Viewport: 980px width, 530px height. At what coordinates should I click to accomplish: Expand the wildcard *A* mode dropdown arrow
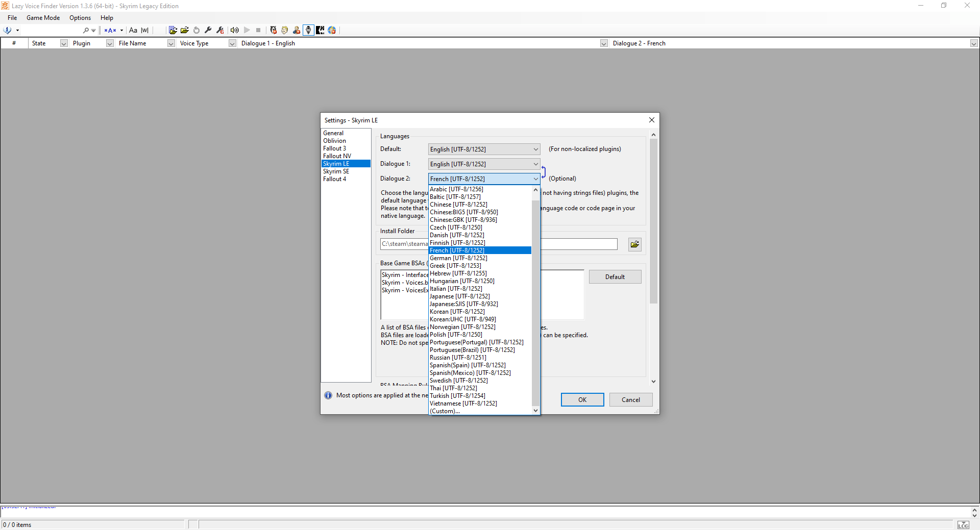(x=121, y=30)
